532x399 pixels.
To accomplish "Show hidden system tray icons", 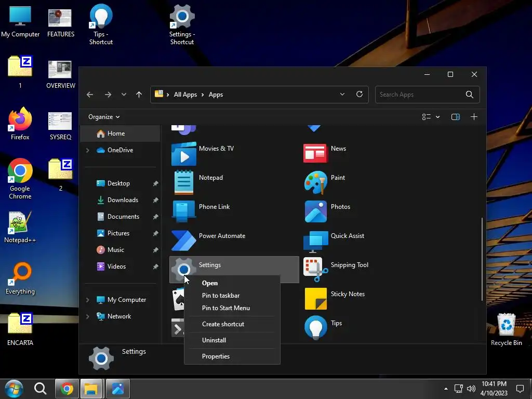I will click(446, 389).
